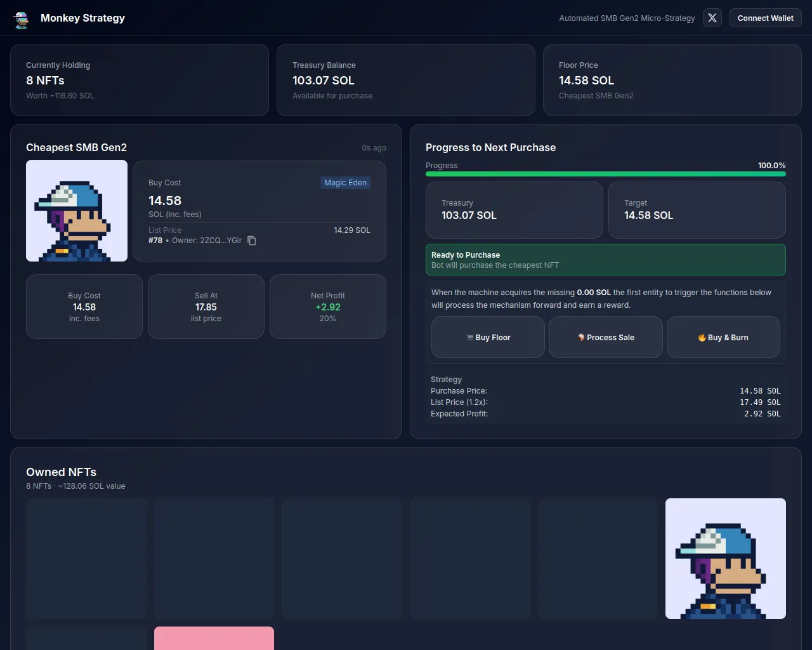Click the Buy Floor button
812x650 pixels.
pos(488,337)
